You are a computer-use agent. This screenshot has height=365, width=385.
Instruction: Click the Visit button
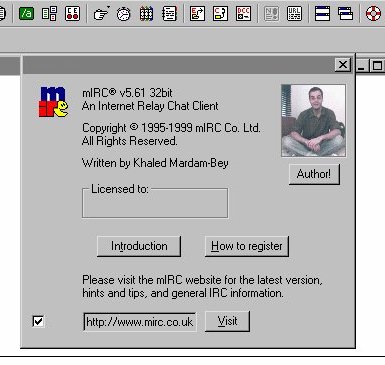coord(227,321)
